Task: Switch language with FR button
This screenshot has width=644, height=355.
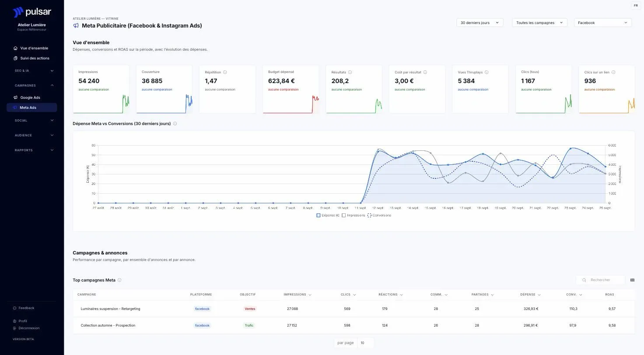Action: 636,6
